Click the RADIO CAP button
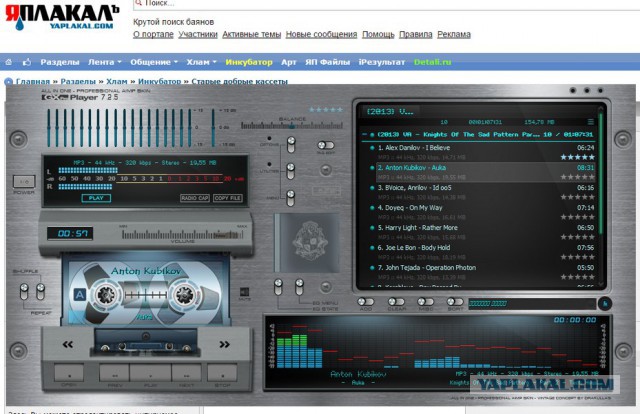 (x=195, y=198)
